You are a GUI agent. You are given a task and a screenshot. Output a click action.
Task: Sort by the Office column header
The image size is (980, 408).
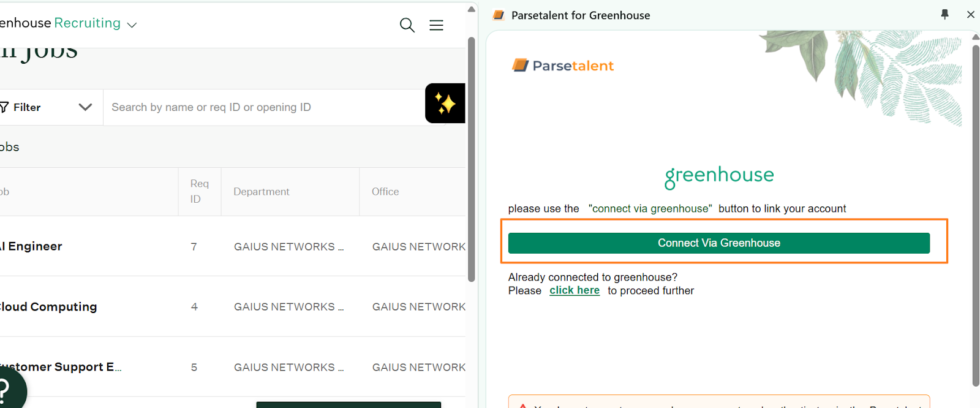(385, 192)
